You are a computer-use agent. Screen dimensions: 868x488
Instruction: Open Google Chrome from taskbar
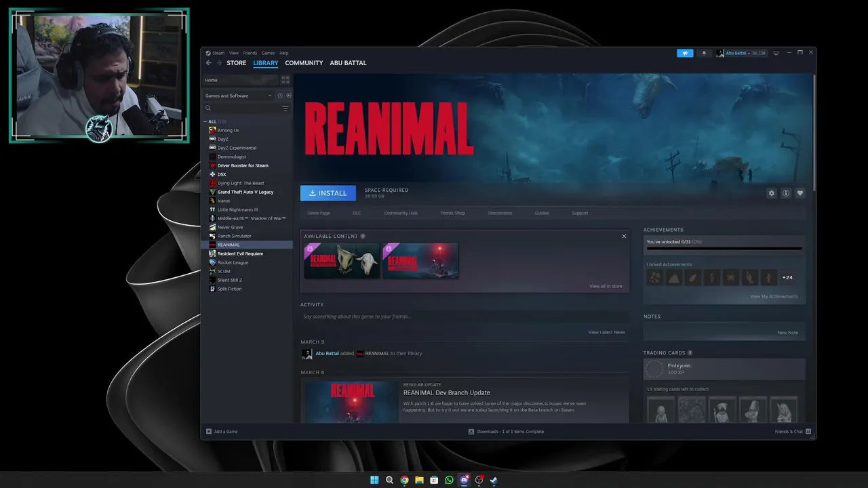coord(404,480)
